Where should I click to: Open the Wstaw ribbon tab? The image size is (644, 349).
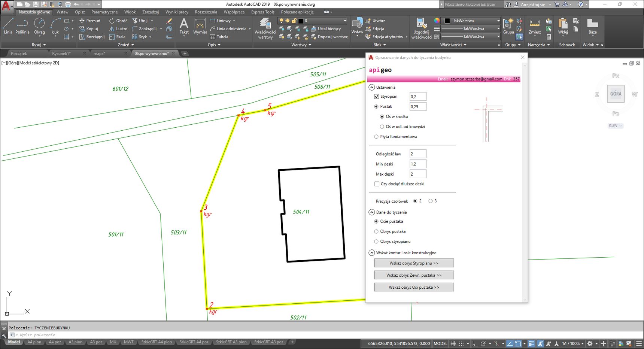pyautogui.click(x=62, y=12)
